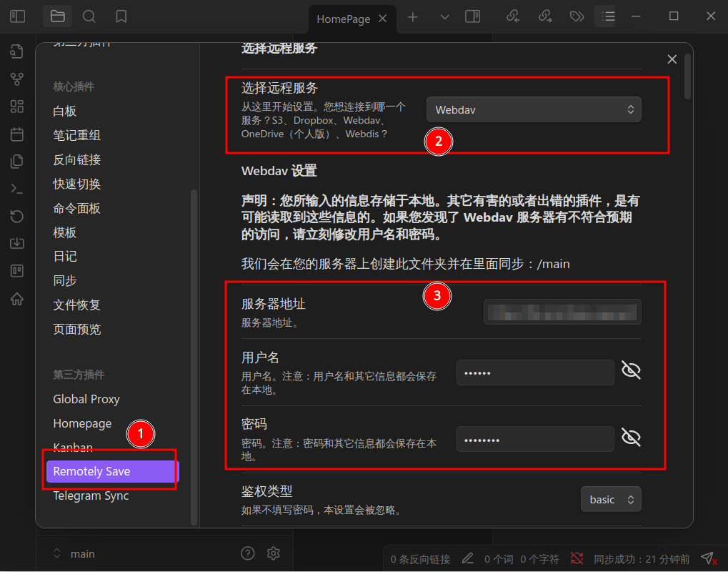Open the basic authentication type dropdown
728x572 pixels.
coord(611,500)
